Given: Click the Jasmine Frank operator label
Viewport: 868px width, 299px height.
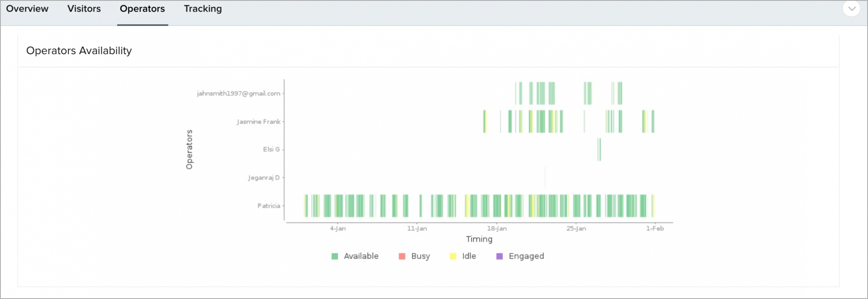Looking at the screenshot, I should coord(259,122).
